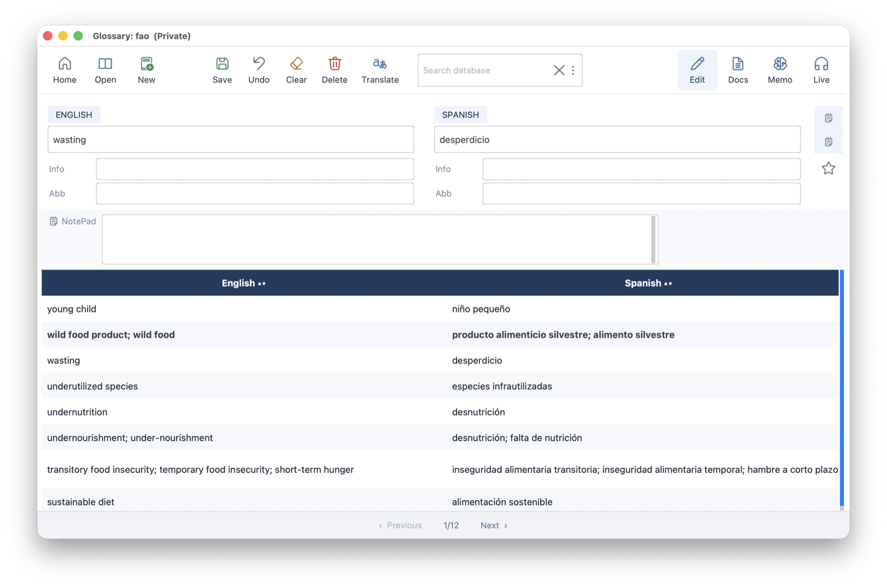
Task: Go to Home in the toolbar
Action: pyautogui.click(x=65, y=70)
